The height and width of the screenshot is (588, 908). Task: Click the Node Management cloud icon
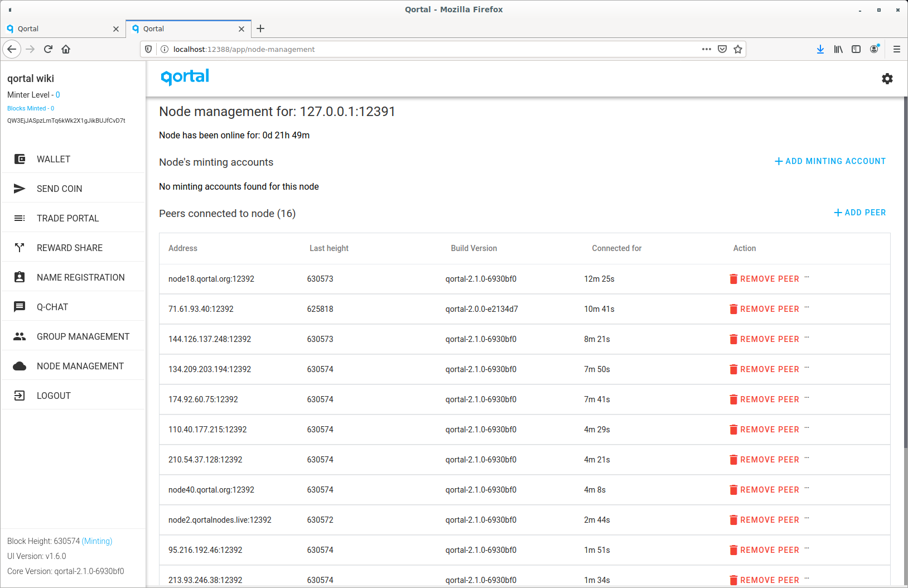(20, 366)
